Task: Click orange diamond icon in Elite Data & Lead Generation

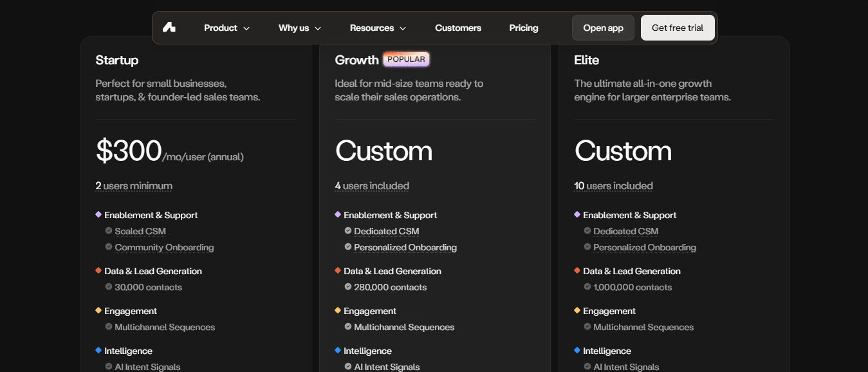Action: click(x=577, y=270)
